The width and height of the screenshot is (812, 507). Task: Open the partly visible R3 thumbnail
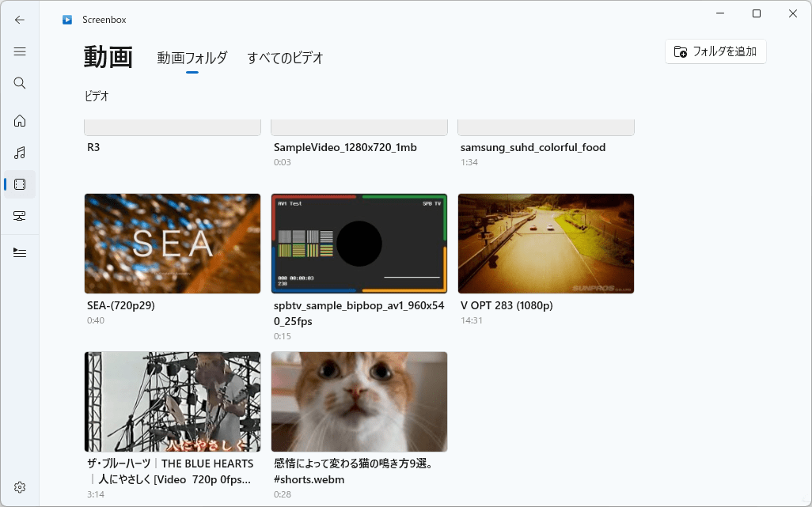173,128
